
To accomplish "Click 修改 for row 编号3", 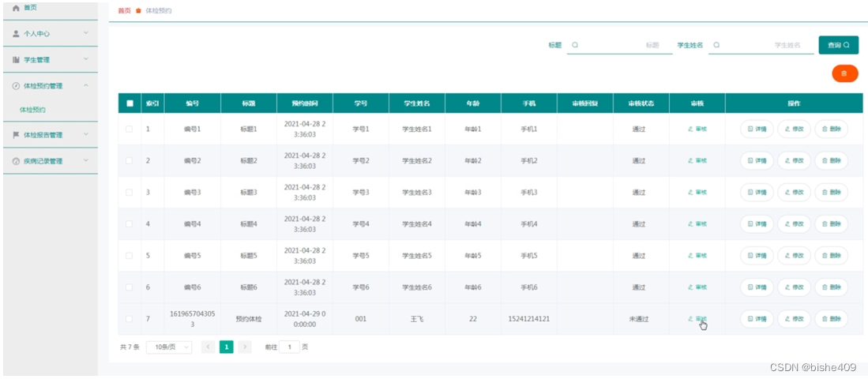I will coord(794,192).
